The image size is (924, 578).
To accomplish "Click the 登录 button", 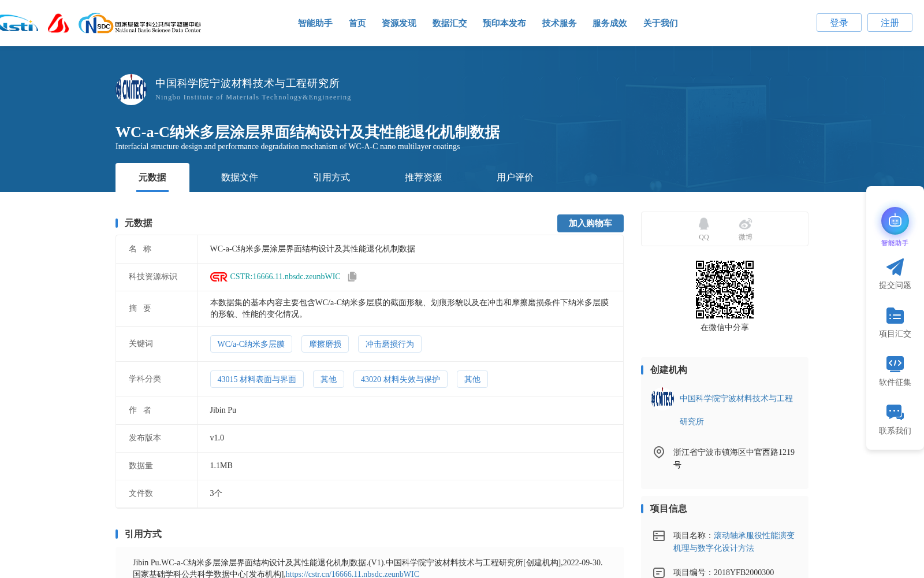I will 839,23.
